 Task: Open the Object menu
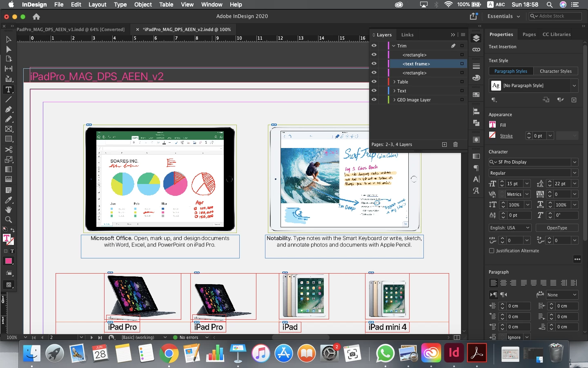143,4
